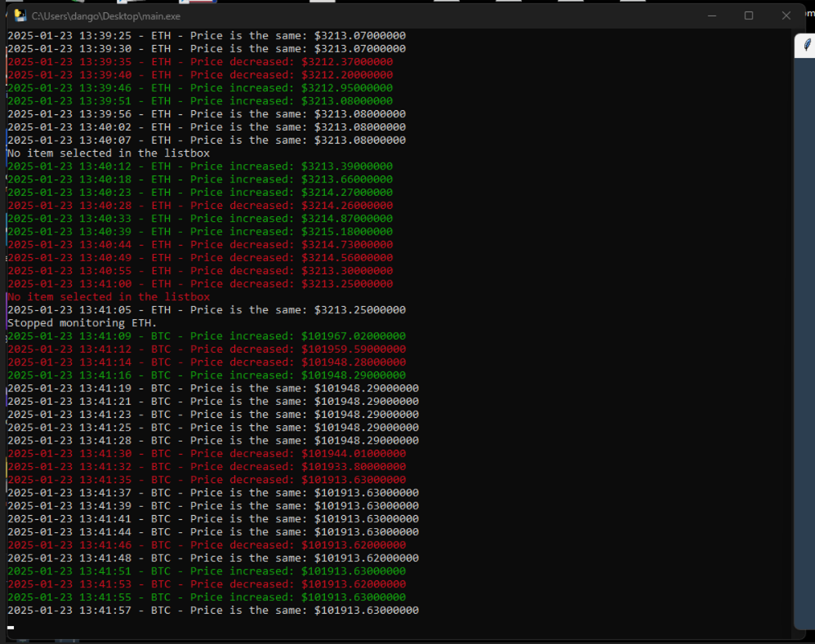Click the Python icon in the title bar
Image resolution: width=815 pixels, height=644 pixels.
20,16
